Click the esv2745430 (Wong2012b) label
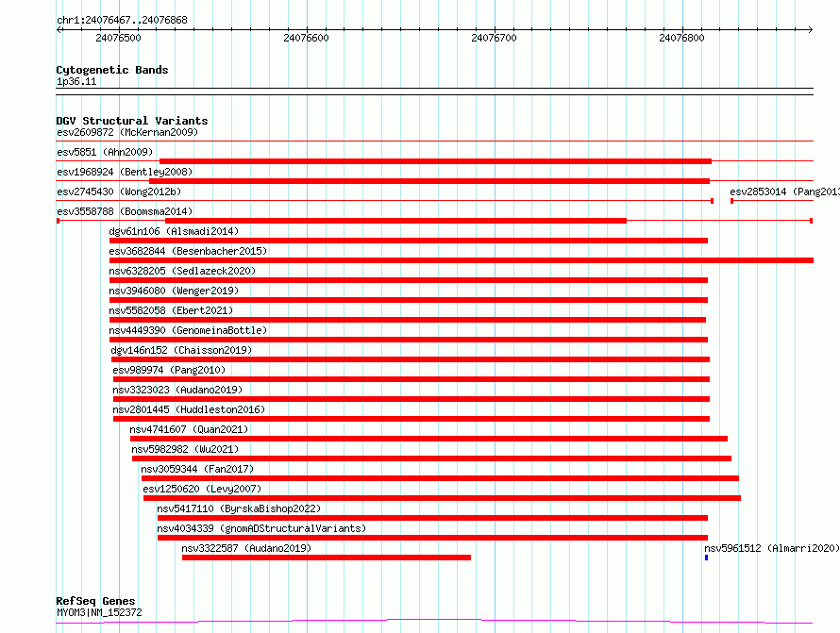Screen dimensions: 840x633 [119, 192]
